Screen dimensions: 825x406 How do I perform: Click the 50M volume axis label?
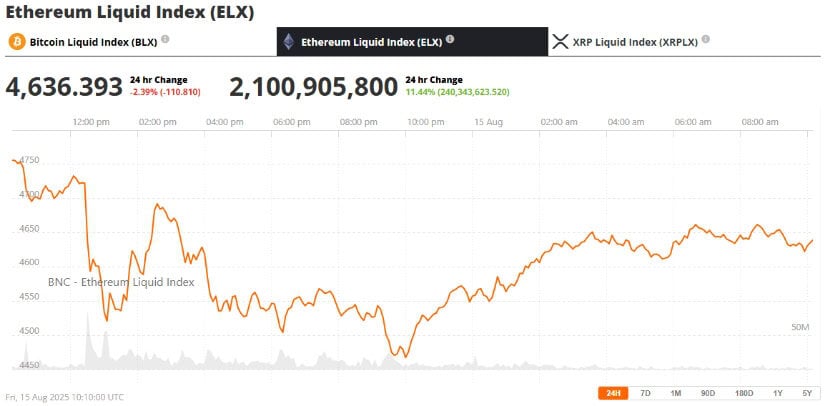800,327
